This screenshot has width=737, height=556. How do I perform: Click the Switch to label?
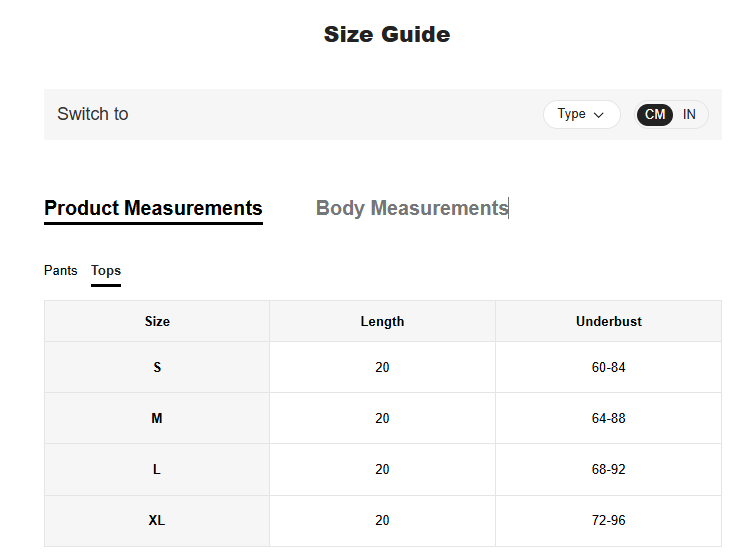[x=93, y=114]
